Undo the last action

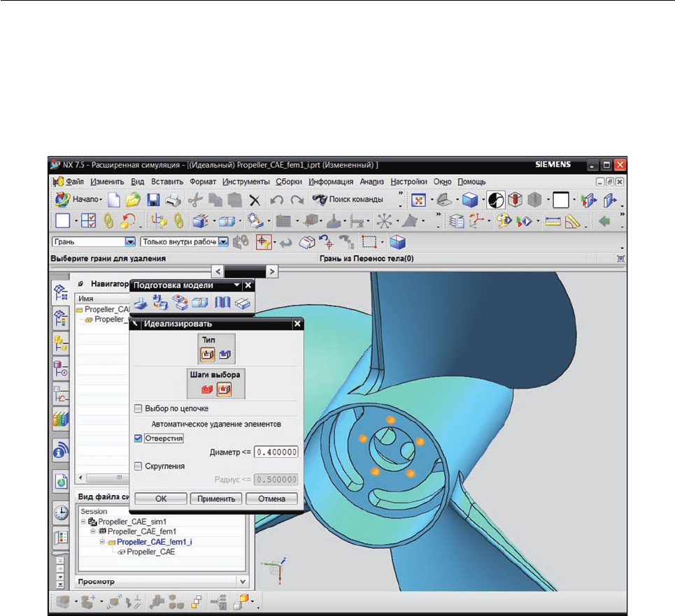pyautogui.click(x=276, y=200)
